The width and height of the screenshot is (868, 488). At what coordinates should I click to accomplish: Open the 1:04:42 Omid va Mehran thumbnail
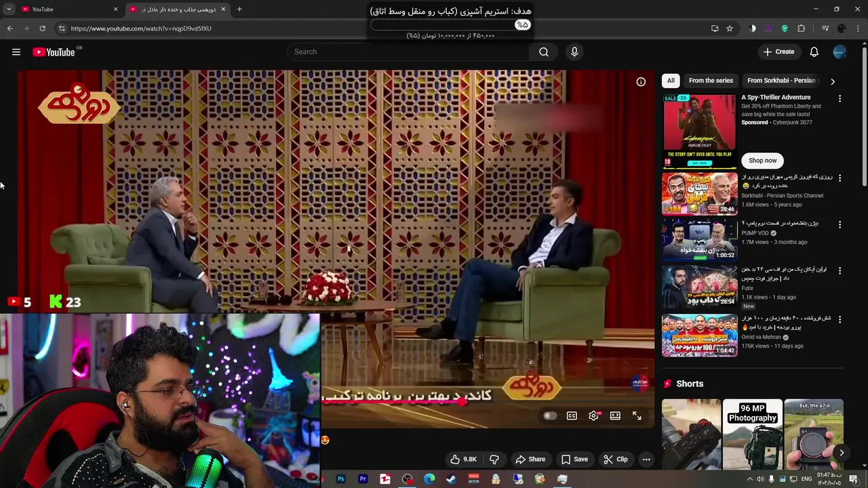[x=699, y=335]
